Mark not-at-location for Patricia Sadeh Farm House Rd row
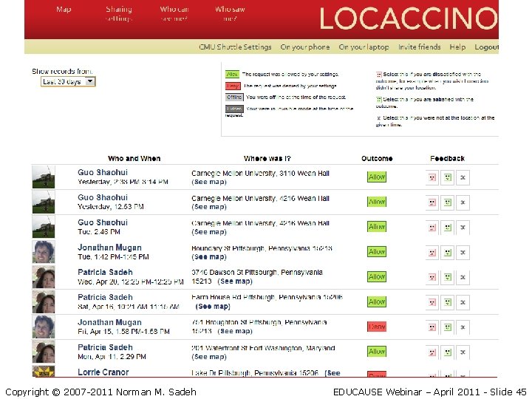This screenshot has height=399, width=532. coord(463,302)
